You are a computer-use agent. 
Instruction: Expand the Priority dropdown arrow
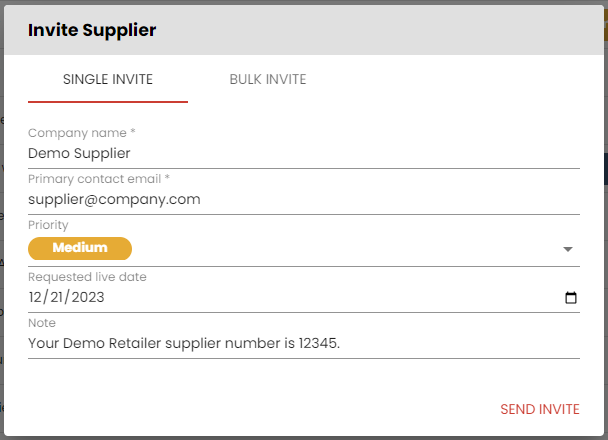[568, 249]
